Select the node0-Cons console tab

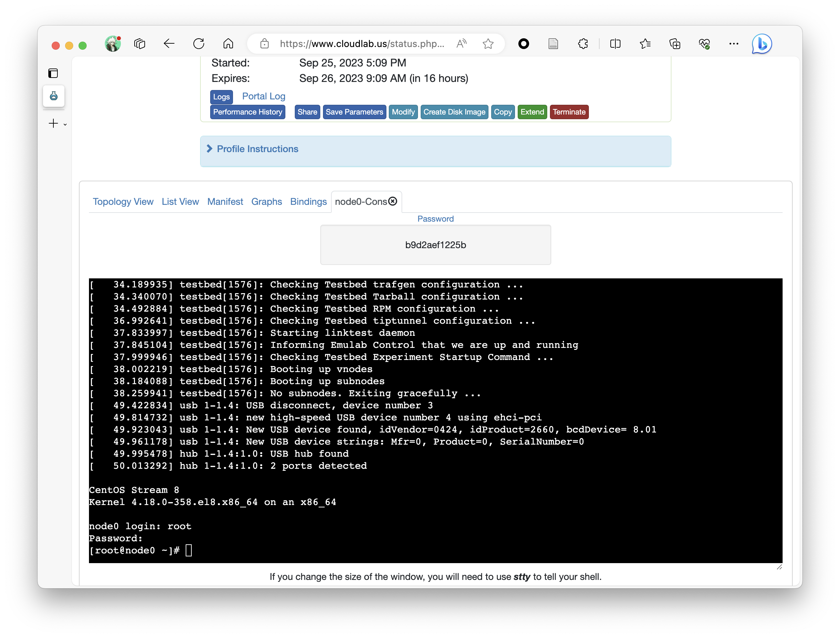pos(361,202)
